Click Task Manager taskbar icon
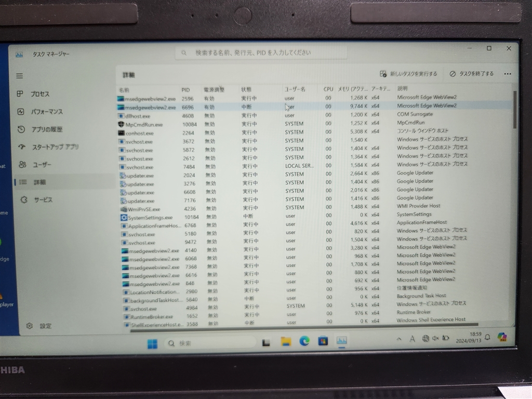Viewport: 532px width, 399px height. pyautogui.click(x=342, y=340)
